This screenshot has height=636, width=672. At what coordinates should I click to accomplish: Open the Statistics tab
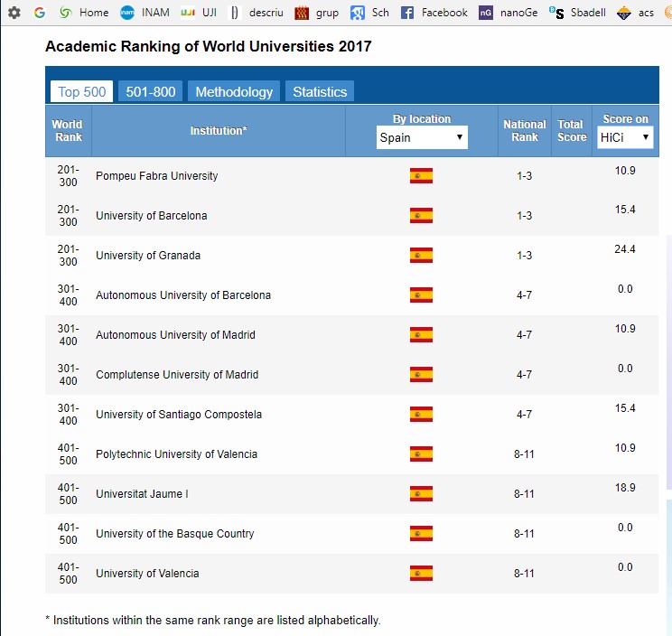(320, 91)
